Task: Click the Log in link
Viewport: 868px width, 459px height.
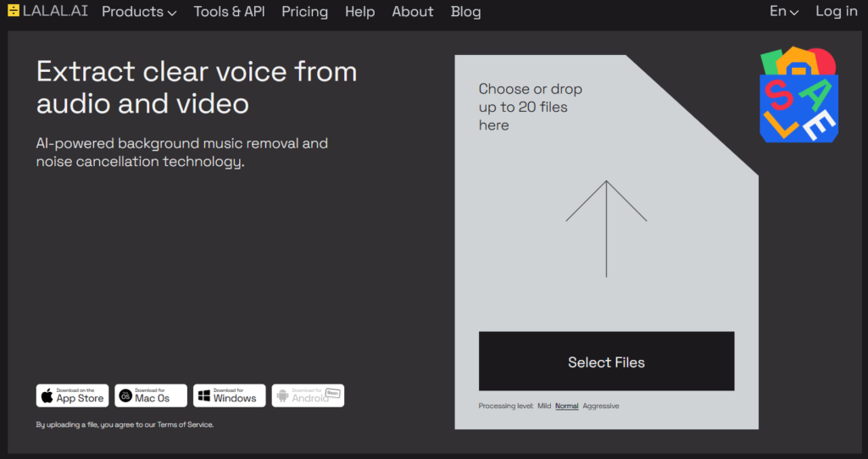Action: click(836, 12)
